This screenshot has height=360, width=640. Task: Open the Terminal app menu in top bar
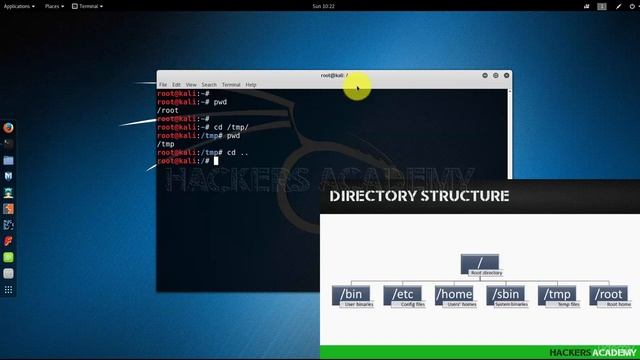click(x=87, y=6)
